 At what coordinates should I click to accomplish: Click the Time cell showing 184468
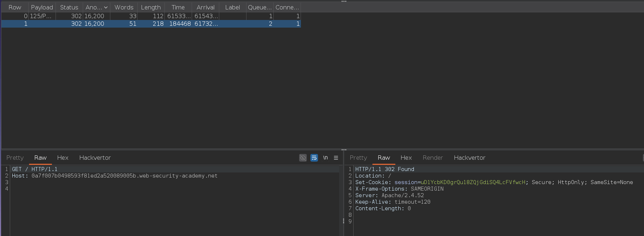(178, 24)
